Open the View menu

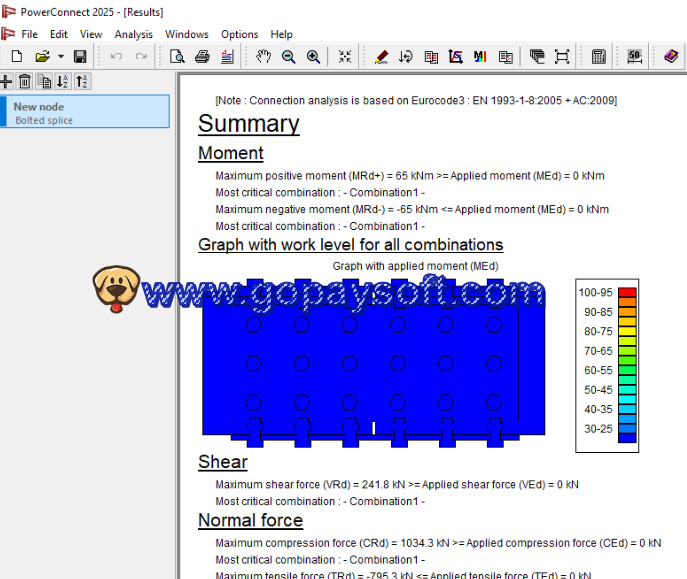coord(91,34)
